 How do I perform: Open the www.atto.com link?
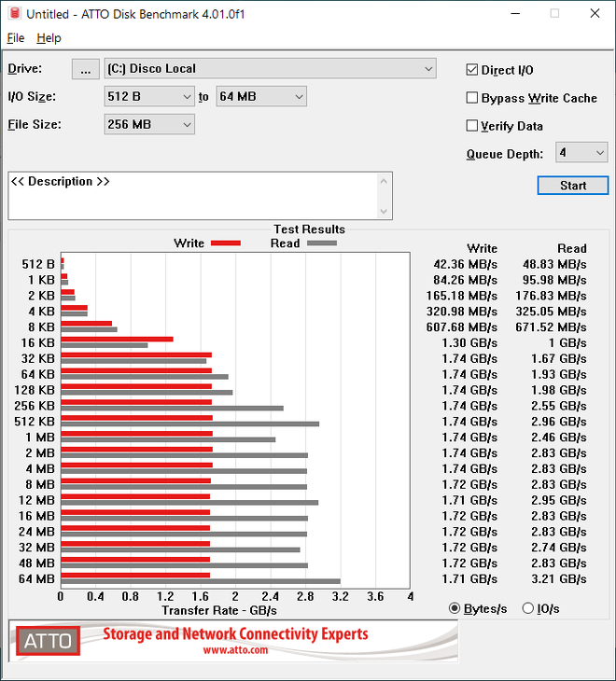pyautogui.click(x=235, y=650)
